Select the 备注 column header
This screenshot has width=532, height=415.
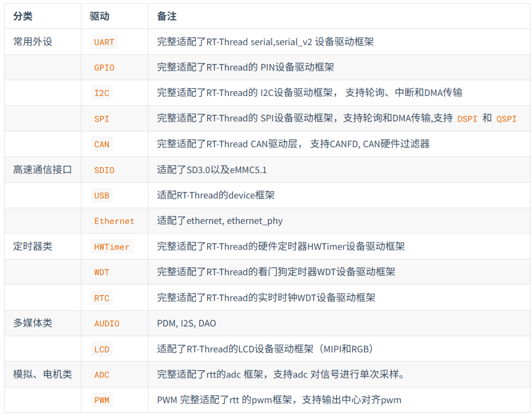(166, 16)
